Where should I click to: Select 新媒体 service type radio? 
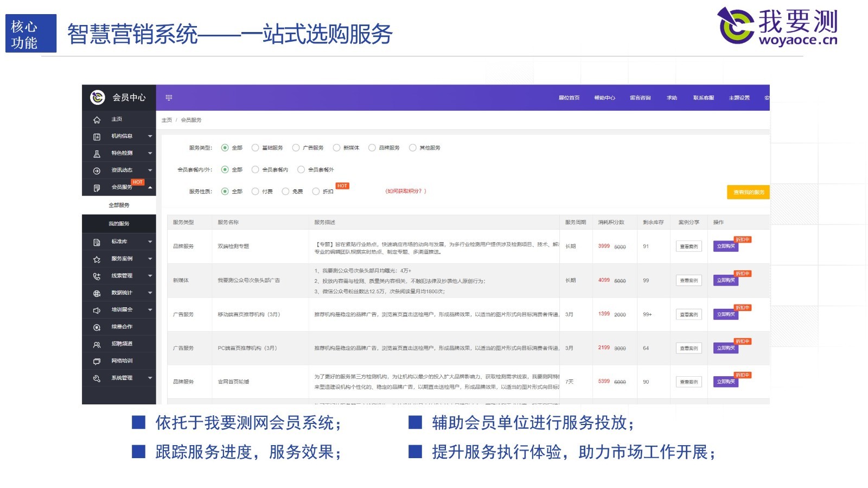(x=336, y=148)
